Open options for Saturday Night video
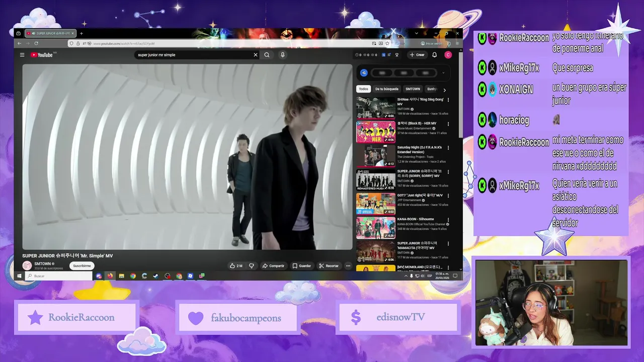644x362 pixels. (x=448, y=148)
